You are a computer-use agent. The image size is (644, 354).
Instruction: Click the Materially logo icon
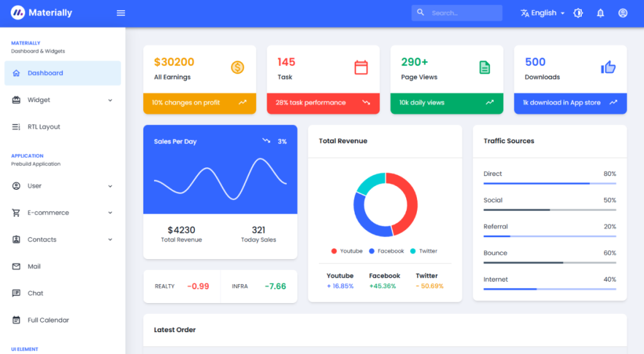(x=18, y=13)
